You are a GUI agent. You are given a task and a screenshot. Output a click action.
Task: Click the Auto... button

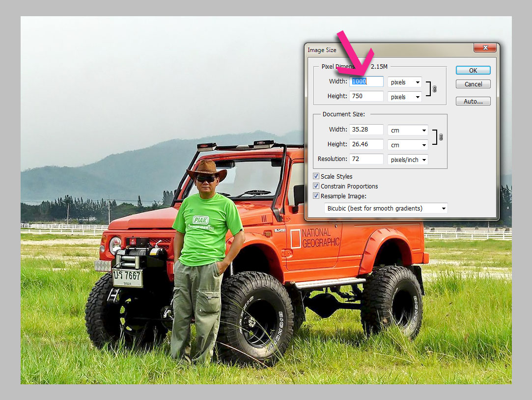pos(473,102)
